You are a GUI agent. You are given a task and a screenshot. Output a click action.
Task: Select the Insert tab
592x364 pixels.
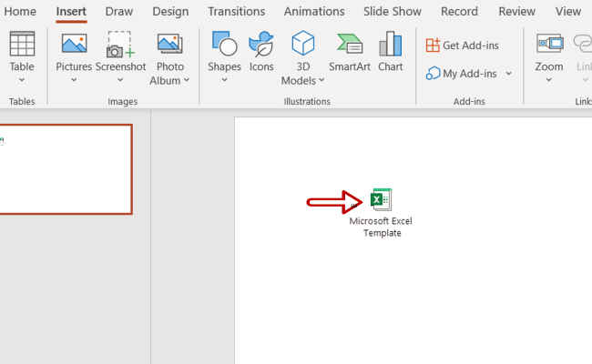point(71,11)
